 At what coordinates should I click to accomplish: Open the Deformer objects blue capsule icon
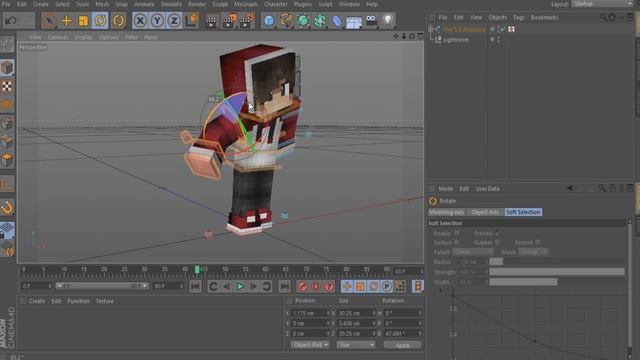337,20
